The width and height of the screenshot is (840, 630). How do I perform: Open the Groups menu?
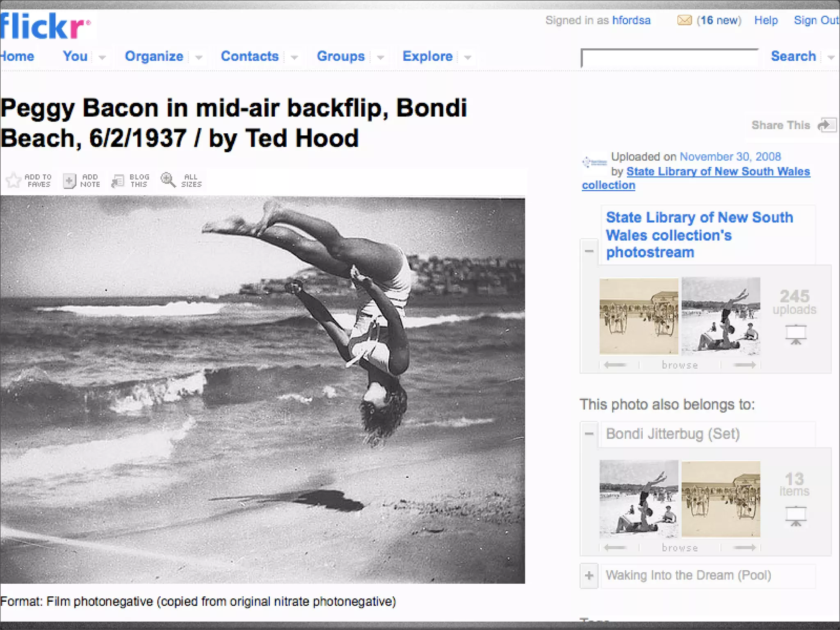pyautogui.click(x=340, y=56)
